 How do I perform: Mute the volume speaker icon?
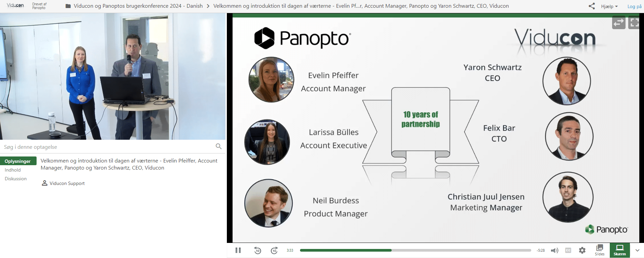click(555, 250)
